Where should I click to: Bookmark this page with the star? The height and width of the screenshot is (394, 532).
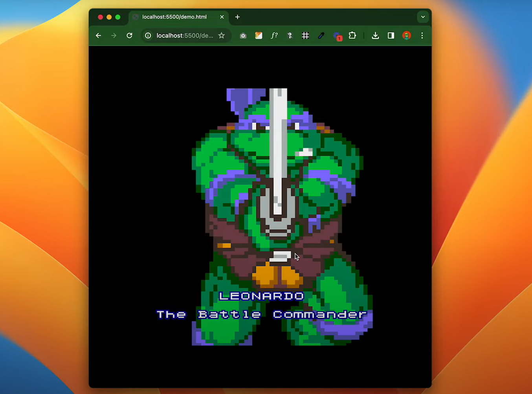(x=222, y=36)
